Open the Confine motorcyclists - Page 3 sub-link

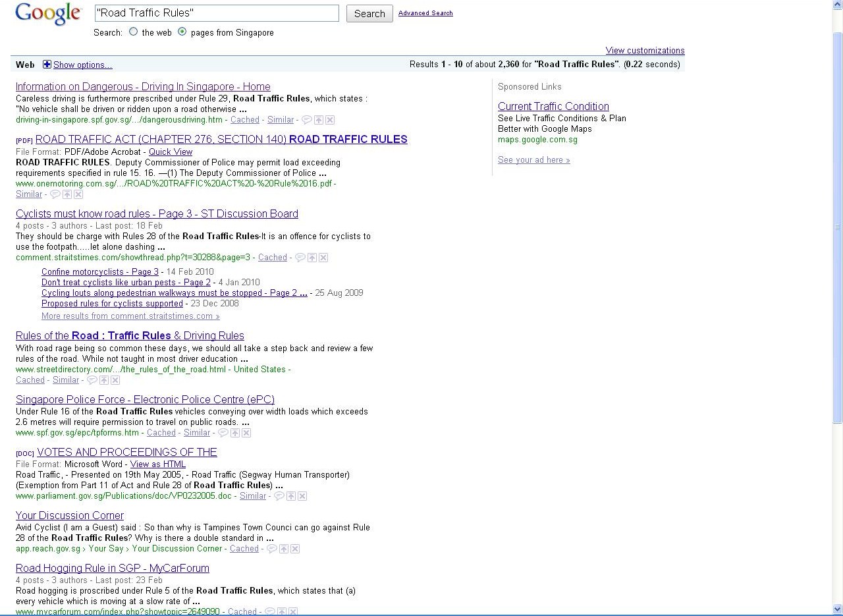point(100,272)
